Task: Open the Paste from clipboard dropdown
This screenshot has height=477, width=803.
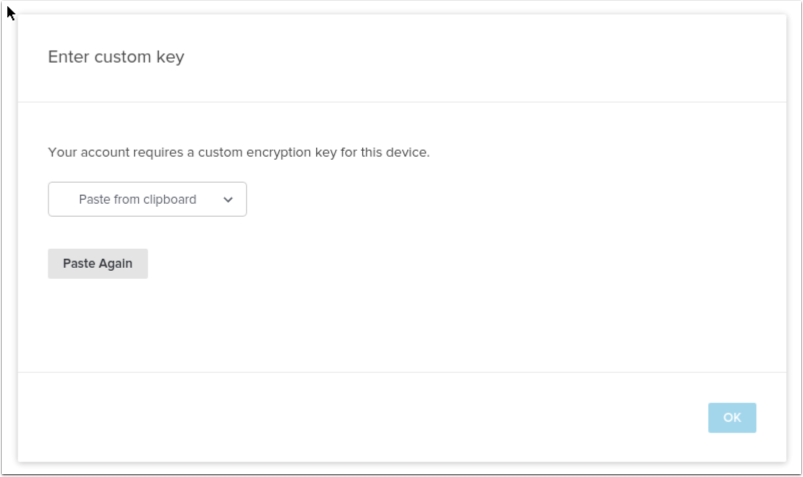Action: click(x=147, y=199)
